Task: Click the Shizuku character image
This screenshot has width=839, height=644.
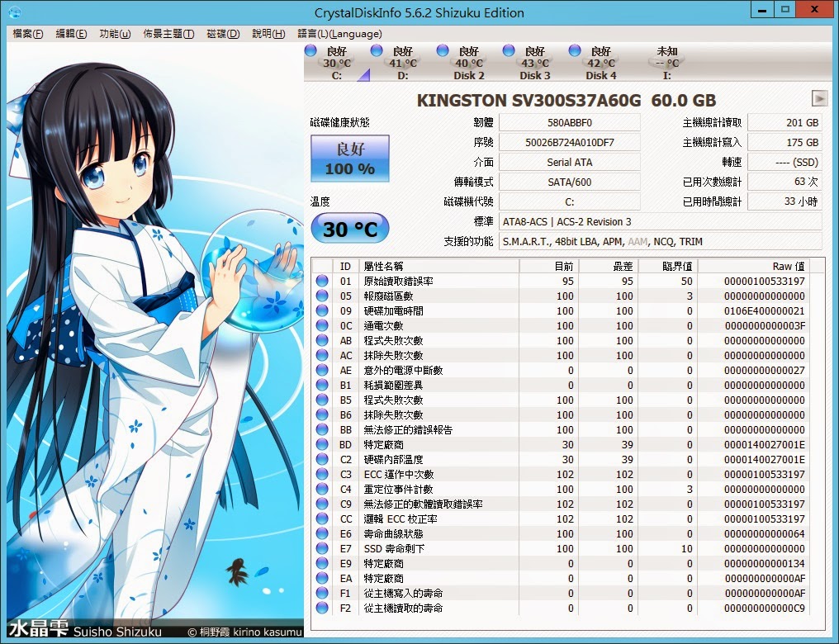Action: pos(154,340)
